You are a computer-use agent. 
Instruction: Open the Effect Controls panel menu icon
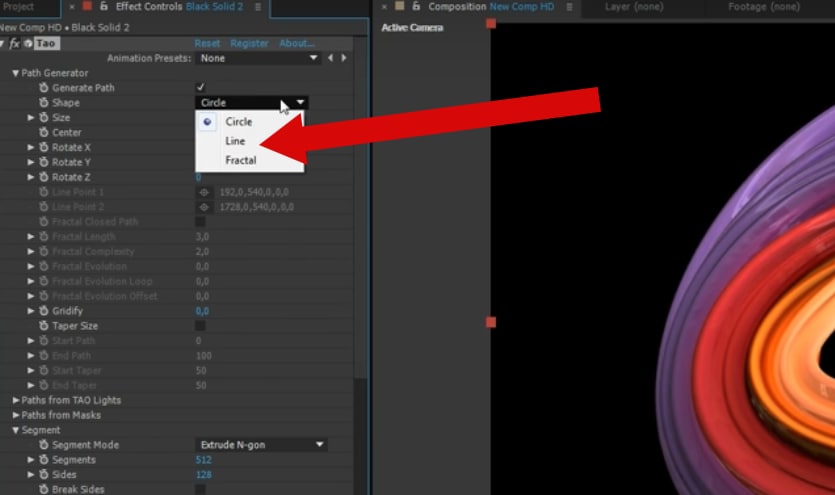pos(258,7)
